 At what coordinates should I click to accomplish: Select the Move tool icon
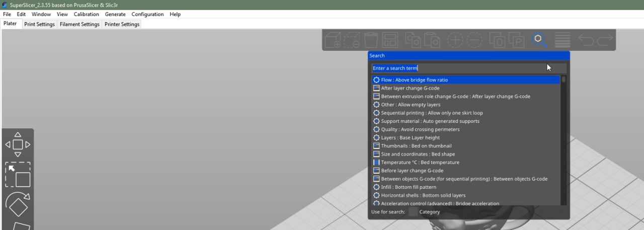tap(18, 144)
